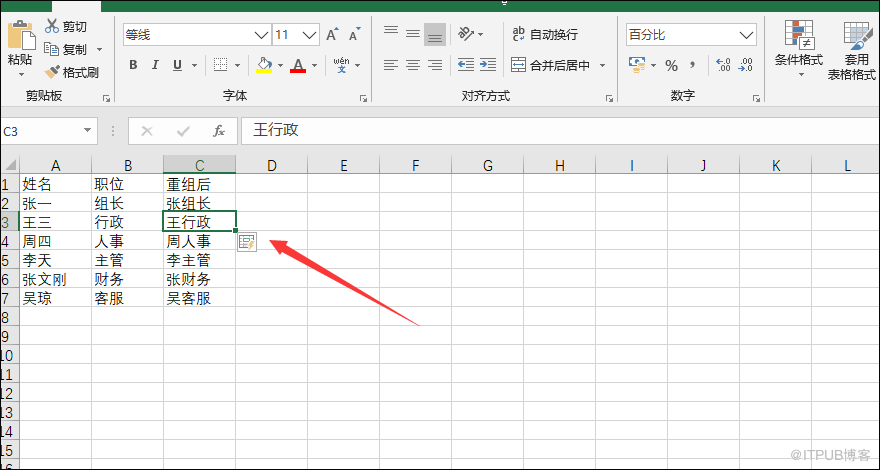Screen dimensions: 880x470
Task: Click the Copy (复制) button
Action: (66, 49)
